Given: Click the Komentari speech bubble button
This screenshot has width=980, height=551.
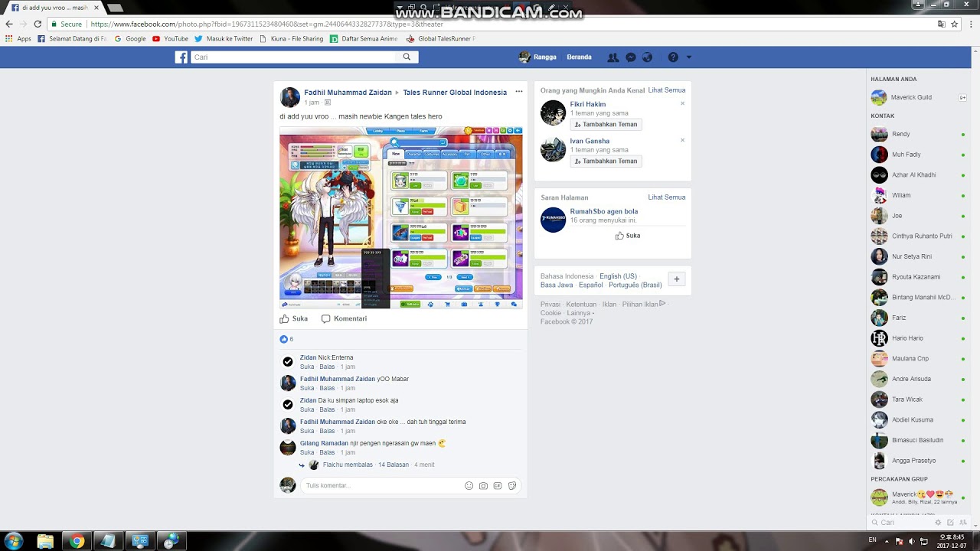Looking at the screenshot, I should [344, 318].
